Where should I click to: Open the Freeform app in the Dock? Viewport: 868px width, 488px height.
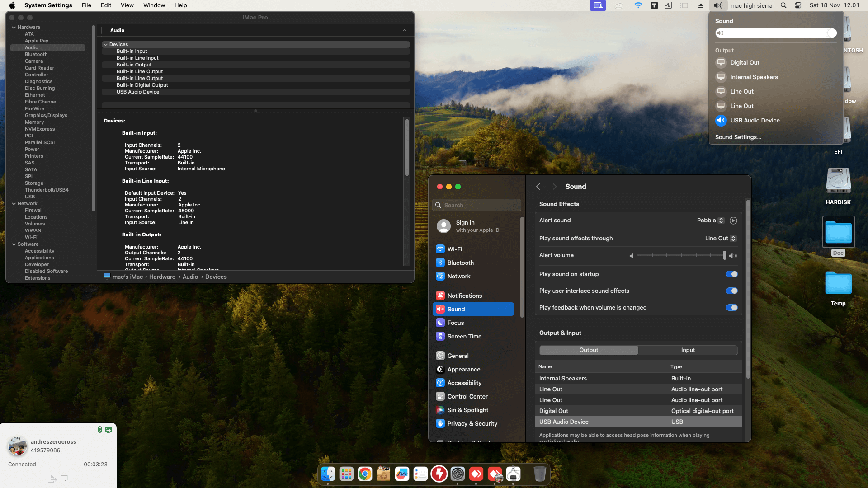tap(402, 474)
